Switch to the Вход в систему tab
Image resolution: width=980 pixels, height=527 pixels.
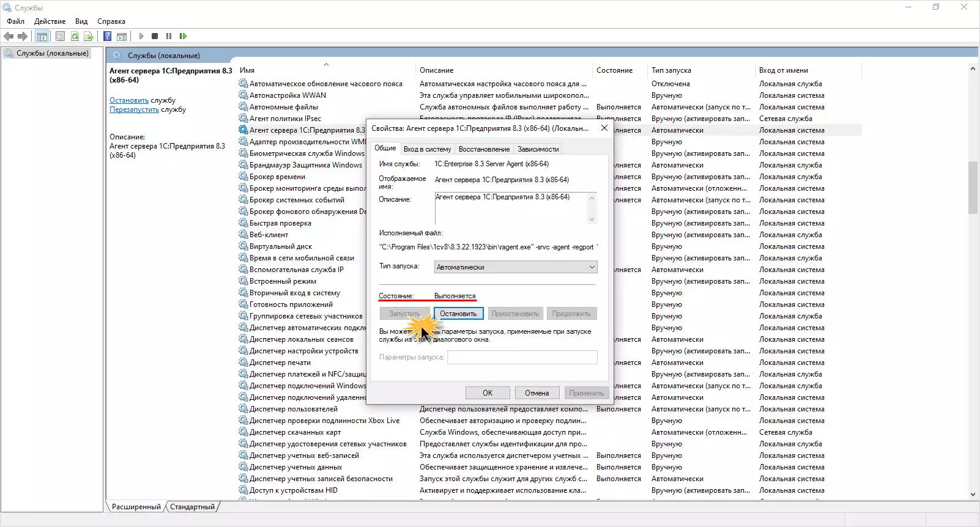[427, 149]
